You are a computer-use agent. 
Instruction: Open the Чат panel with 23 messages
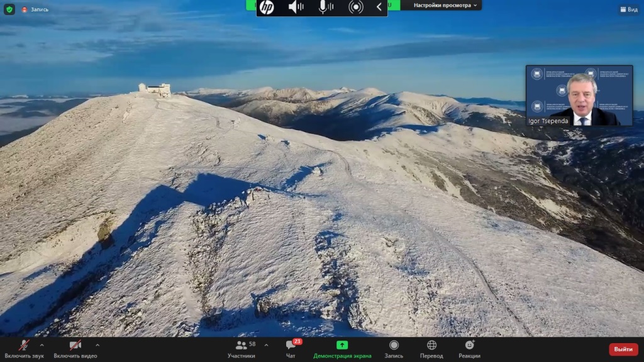pyautogui.click(x=291, y=349)
